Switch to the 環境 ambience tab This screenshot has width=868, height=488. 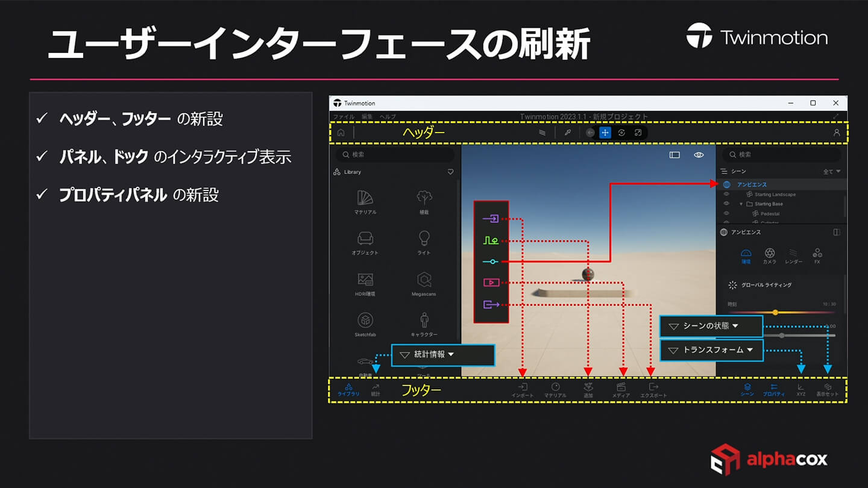tap(746, 256)
